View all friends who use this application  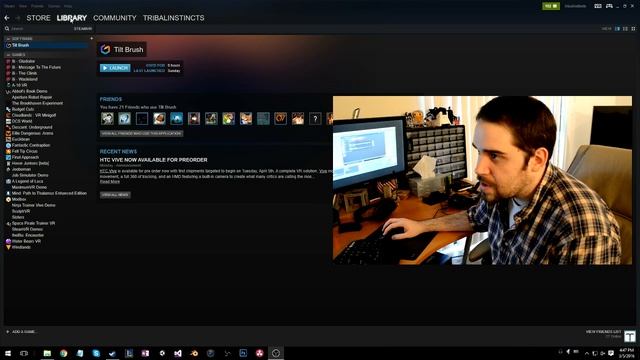(142, 133)
